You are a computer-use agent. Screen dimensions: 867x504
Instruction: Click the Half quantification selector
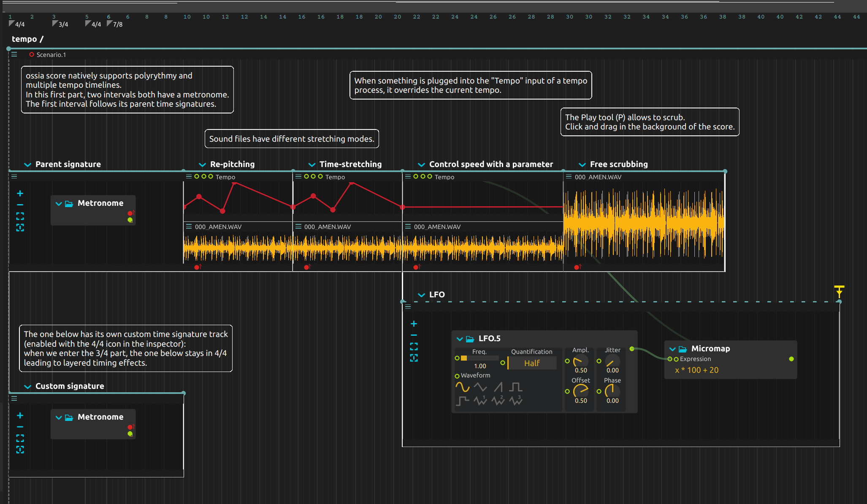coord(532,363)
